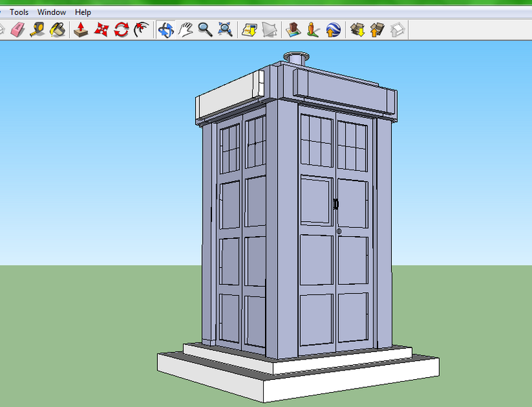Image resolution: width=532 pixels, height=407 pixels.
Task: Open the Window menu
Action: tap(52, 12)
